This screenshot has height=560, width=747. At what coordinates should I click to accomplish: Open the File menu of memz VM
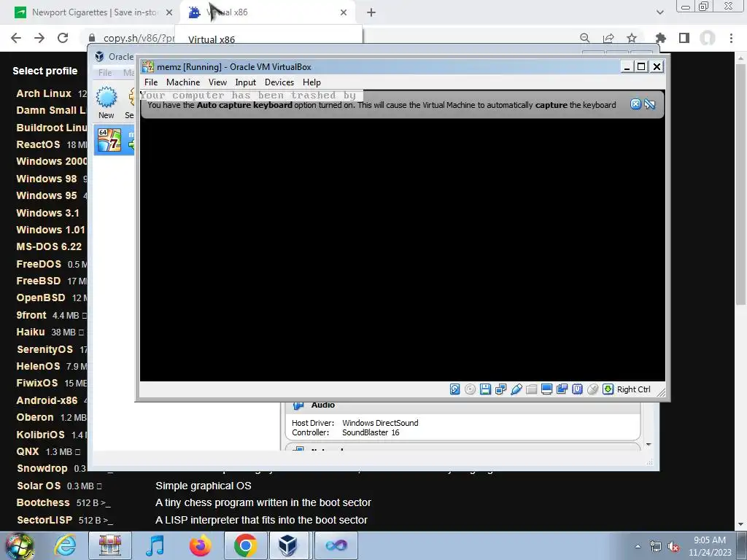tap(151, 82)
